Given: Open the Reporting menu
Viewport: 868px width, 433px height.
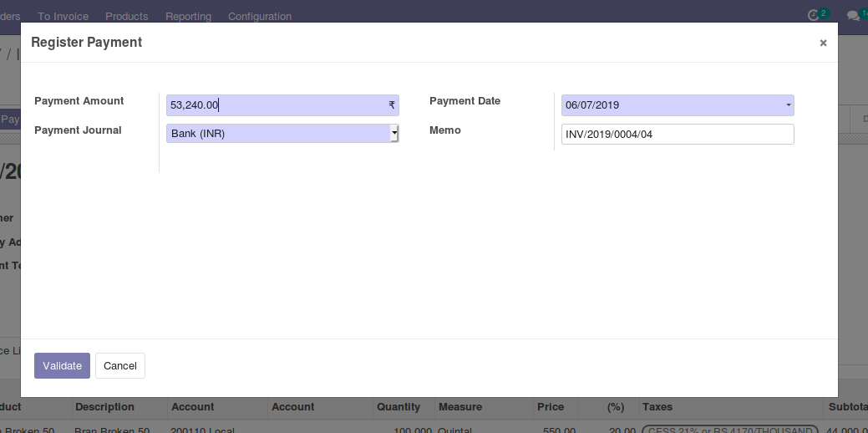Looking at the screenshot, I should pyautogui.click(x=188, y=17).
